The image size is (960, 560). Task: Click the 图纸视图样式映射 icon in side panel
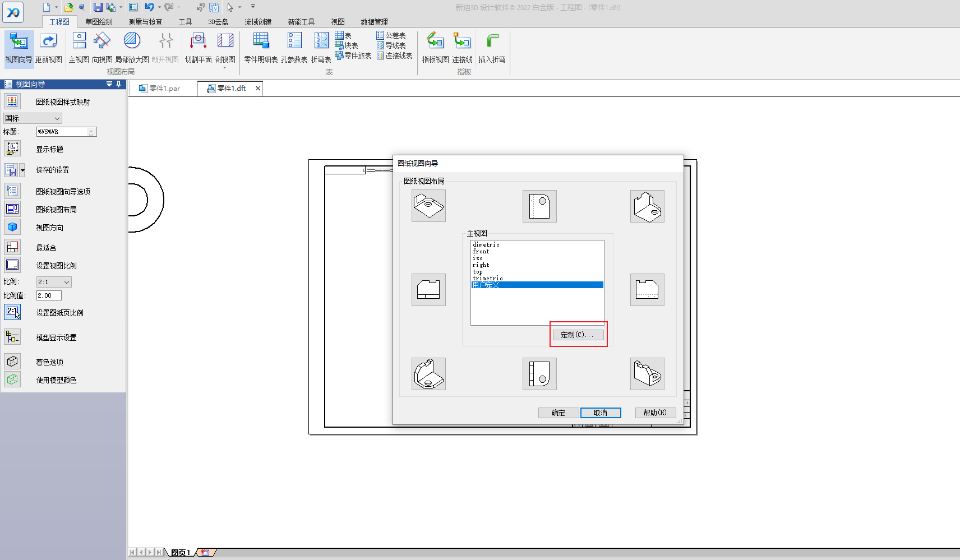12,101
